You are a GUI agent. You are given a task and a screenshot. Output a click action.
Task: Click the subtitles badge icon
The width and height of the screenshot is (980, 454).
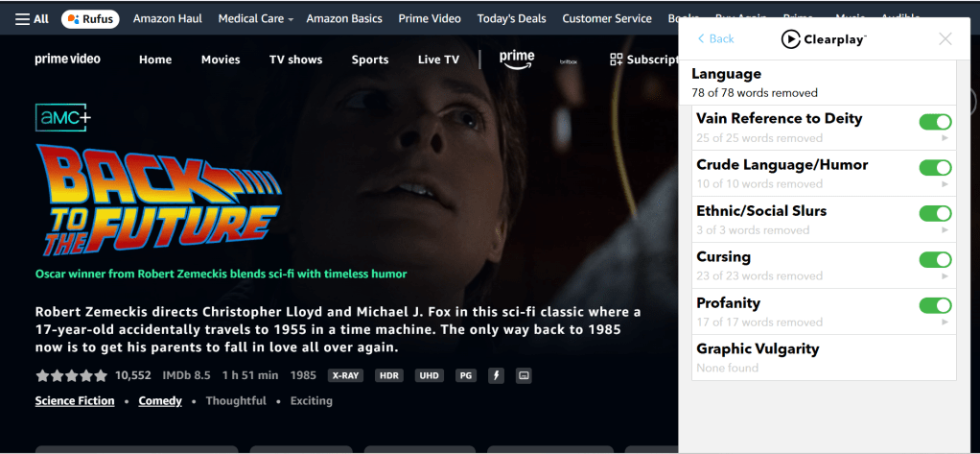(524, 376)
